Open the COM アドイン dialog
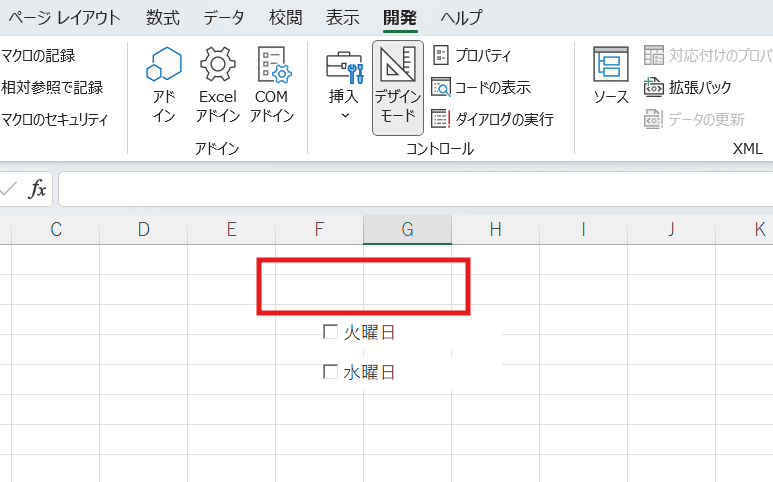The image size is (773, 482). [272, 68]
